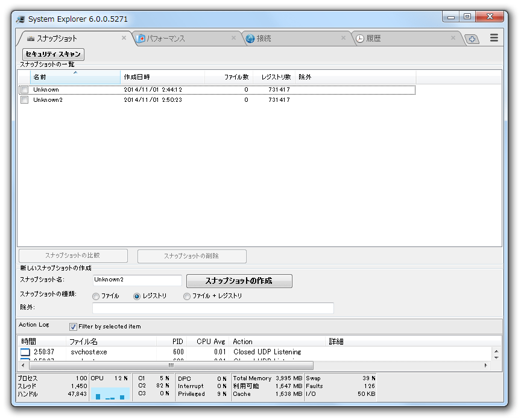Click the Total Memory status entry

268,378
